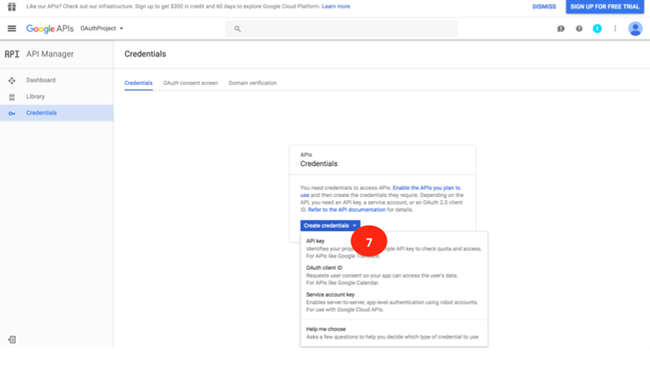Open the OAuthProject project selector dropdown

(102, 28)
